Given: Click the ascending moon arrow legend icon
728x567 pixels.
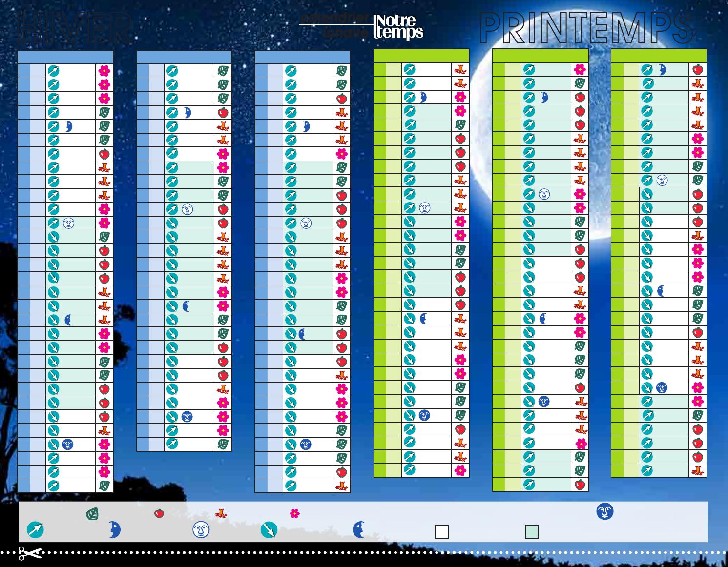Looking at the screenshot, I should pos(35,530).
